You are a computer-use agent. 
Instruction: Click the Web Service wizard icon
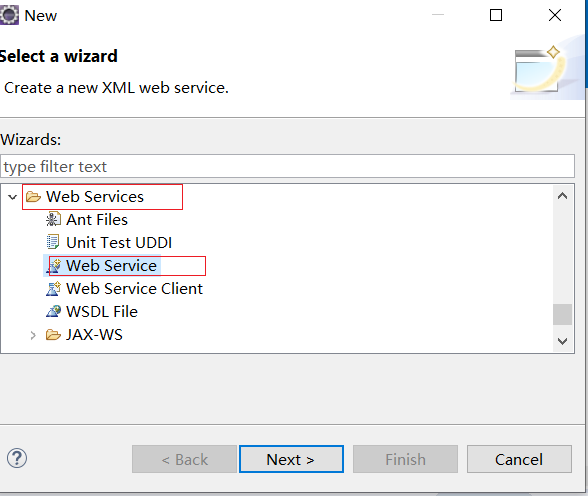(x=53, y=266)
